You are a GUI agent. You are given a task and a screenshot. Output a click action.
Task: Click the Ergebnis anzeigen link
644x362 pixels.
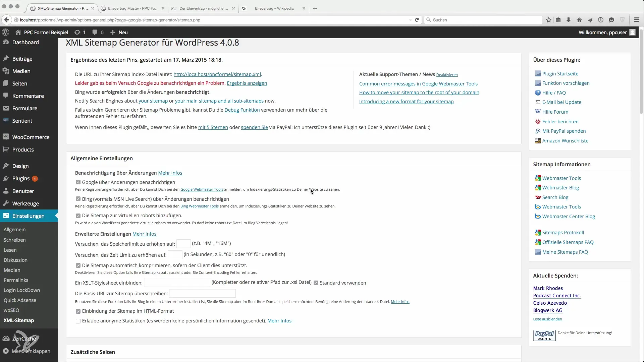[247, 83]
